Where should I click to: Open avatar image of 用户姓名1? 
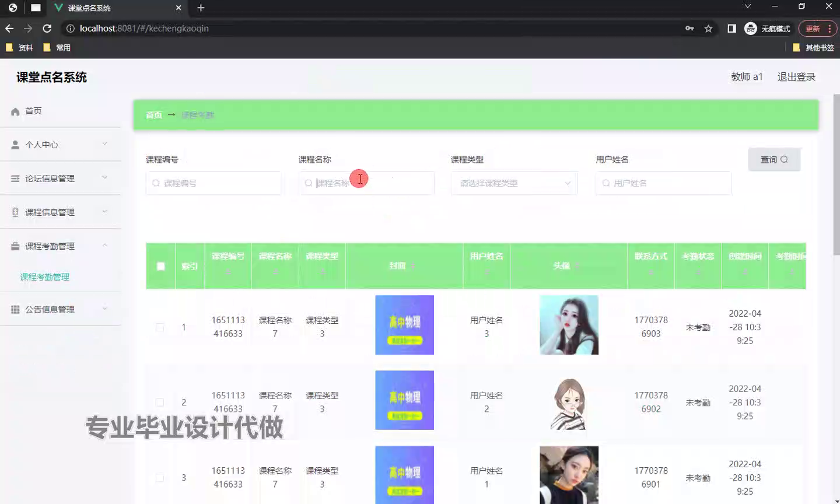coord(569,475)
